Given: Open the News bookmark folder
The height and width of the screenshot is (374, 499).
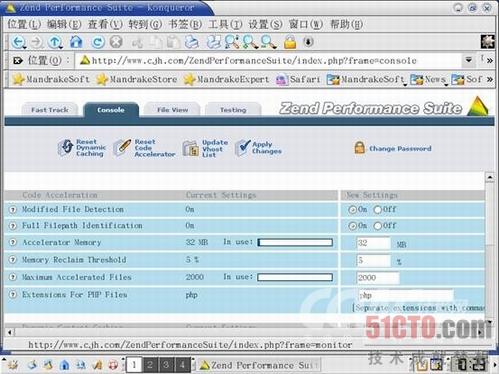Looking at the screenshot, I should click(x=428, y=79).
